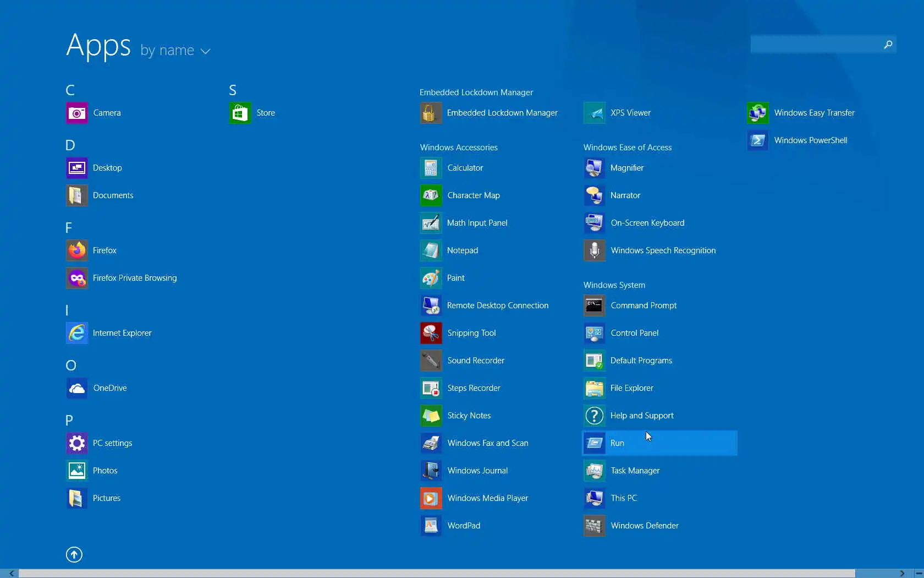924x578 pixels.
Task: Launch Windows Journal icon
Action: (431, 471)
